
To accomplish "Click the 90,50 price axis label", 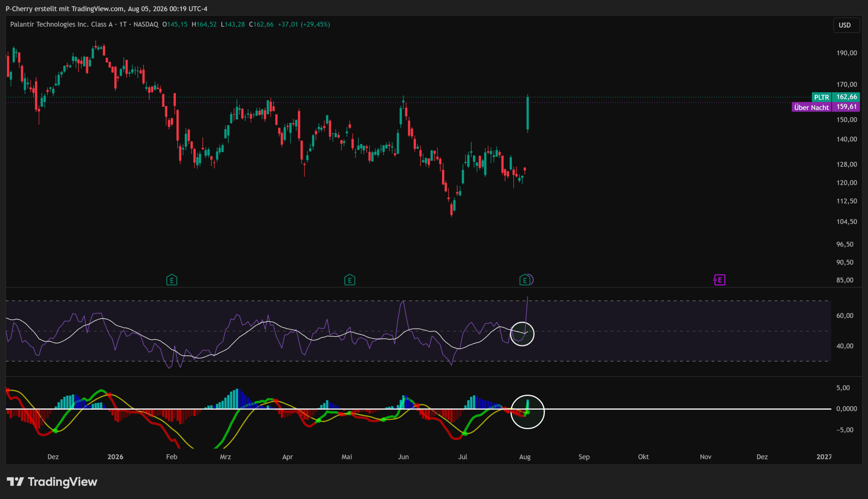I will pyautogui.click(x=845, y=262).
